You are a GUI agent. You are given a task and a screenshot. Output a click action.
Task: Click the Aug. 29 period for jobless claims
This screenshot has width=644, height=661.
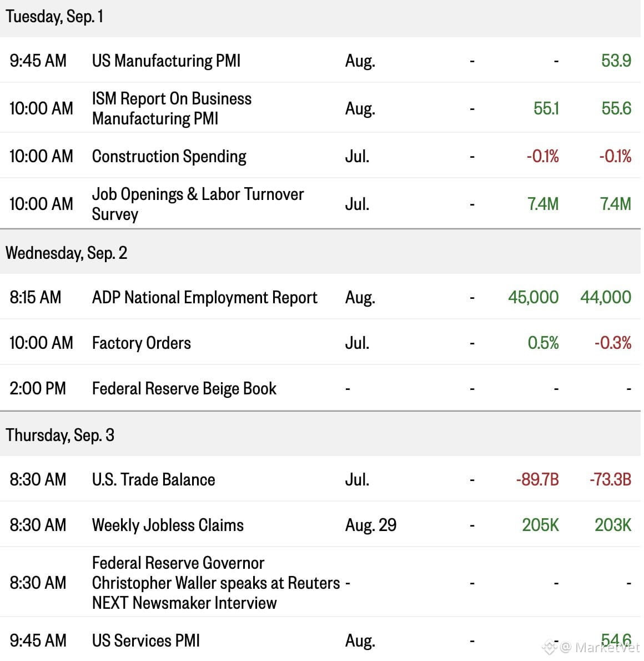pyautogui.click(x=371, y=525)
